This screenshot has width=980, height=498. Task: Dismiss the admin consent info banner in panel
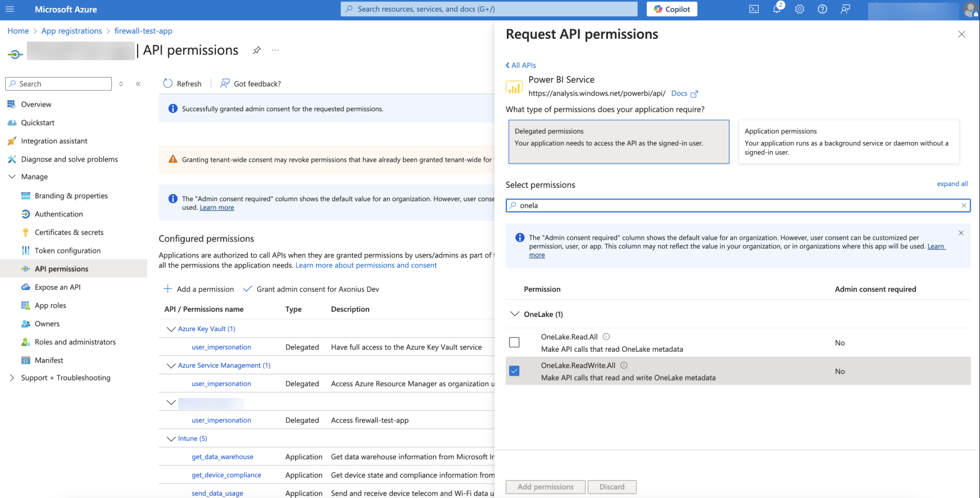[961, 233]
